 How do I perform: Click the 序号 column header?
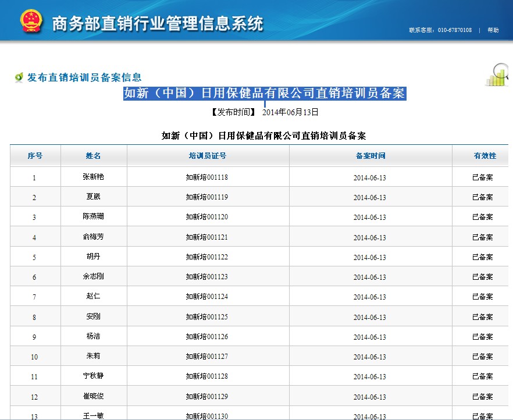[x=35, y=156]
